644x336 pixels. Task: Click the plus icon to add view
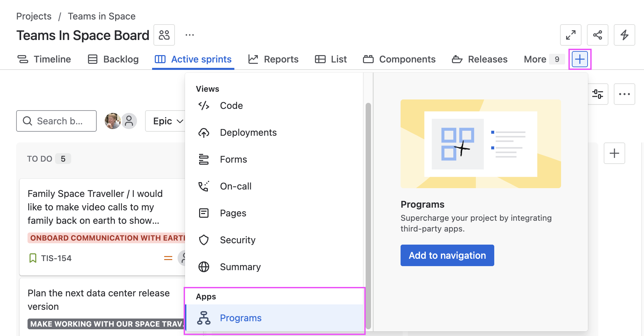tap(580, 59)
